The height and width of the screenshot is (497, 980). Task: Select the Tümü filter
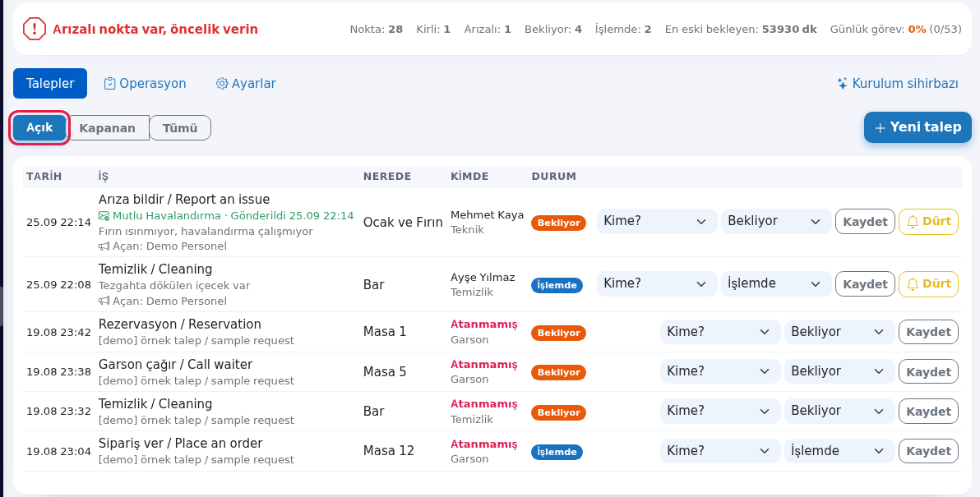180,128
